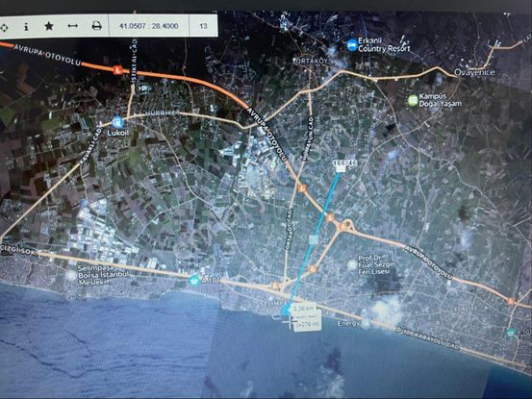532x399 pixels.
Task: Click the zoom level 13 box
Action: (203, 26)
